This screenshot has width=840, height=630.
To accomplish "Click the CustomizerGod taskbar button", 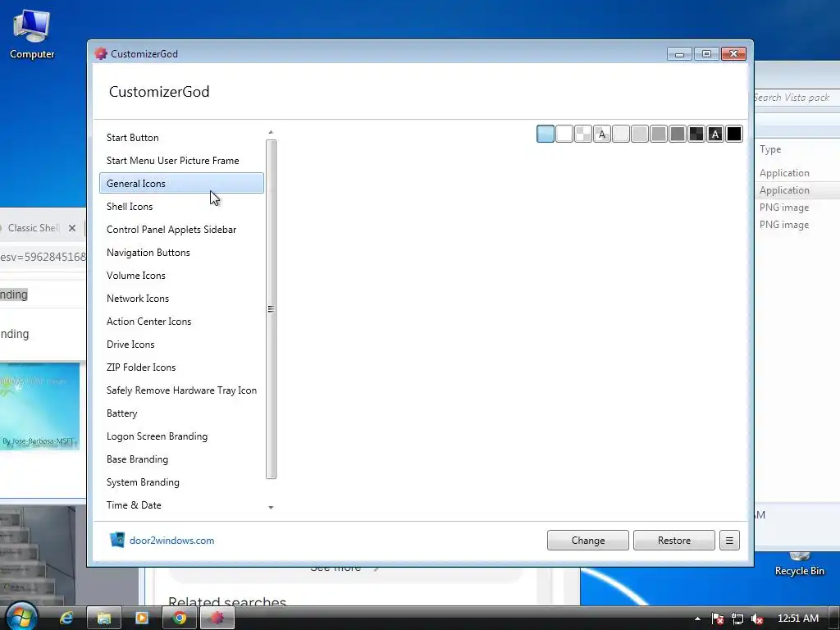I will pos(217,619).
